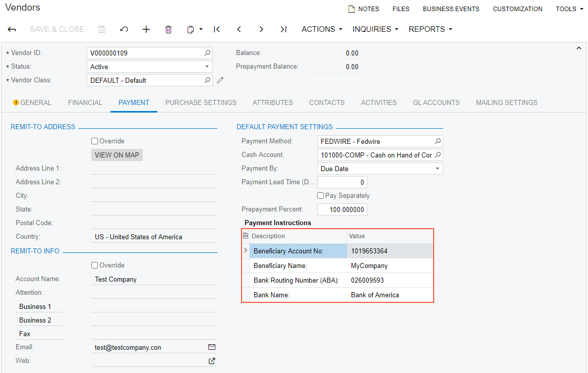Click the envelope icon next to Email
The height and width of the screenshot is (373, 588).
coord(212,347)
